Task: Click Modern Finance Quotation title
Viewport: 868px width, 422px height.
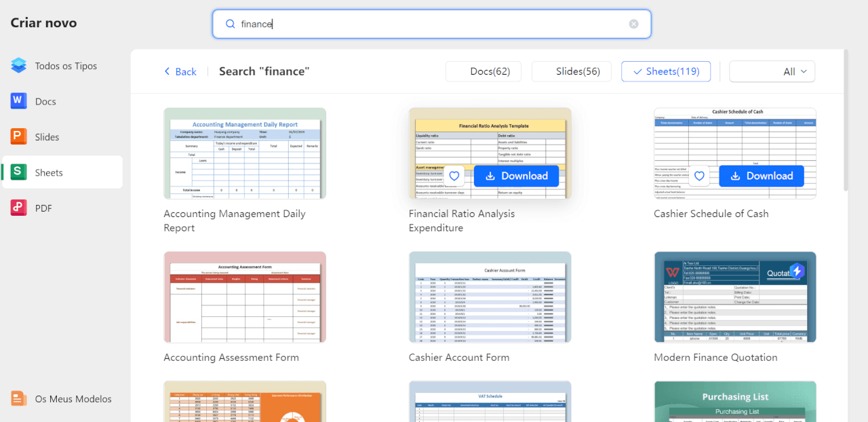Action: pos(715,358)
